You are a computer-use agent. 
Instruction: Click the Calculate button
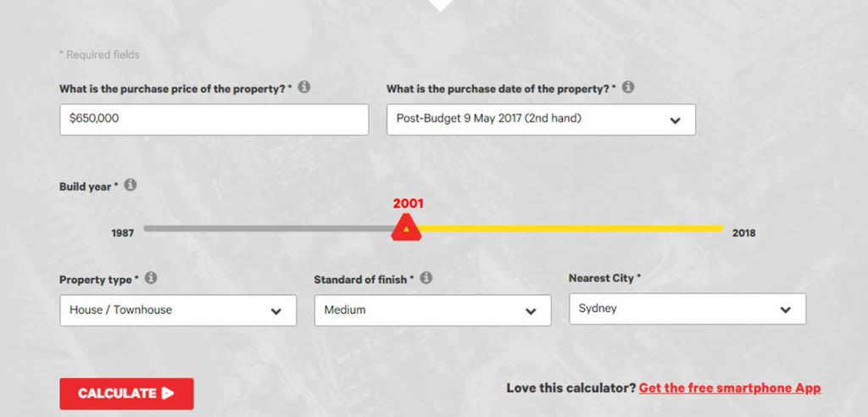pos(127,394)
